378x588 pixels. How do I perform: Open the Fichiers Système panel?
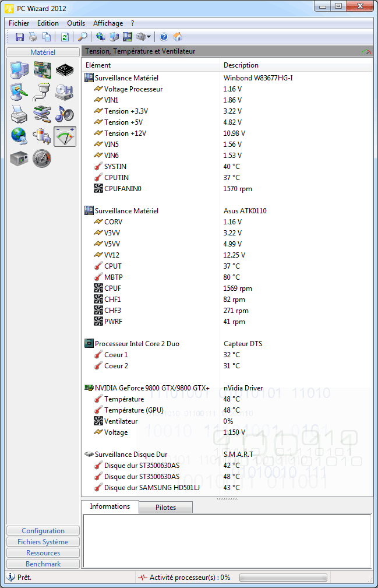point(43,542)
